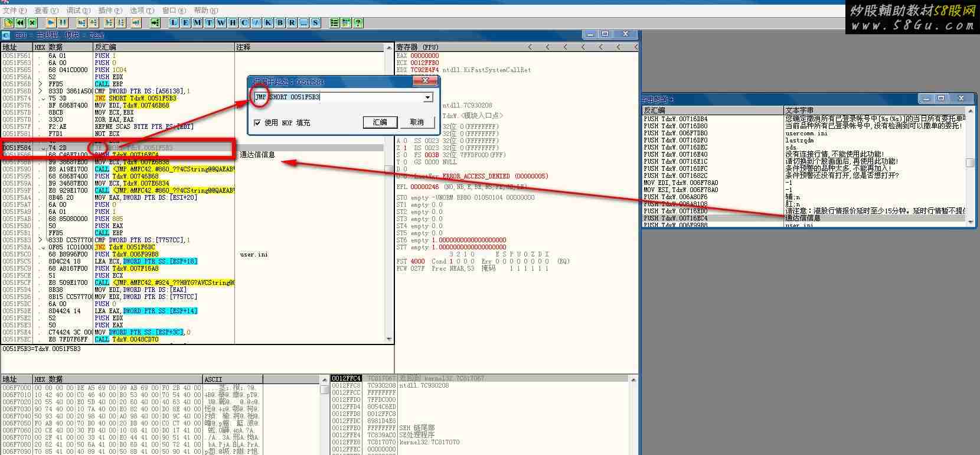This screenshot has width=980, height=455.
Task: Click the HEX 数据 disassembly column header
Action: click(63, 47)
